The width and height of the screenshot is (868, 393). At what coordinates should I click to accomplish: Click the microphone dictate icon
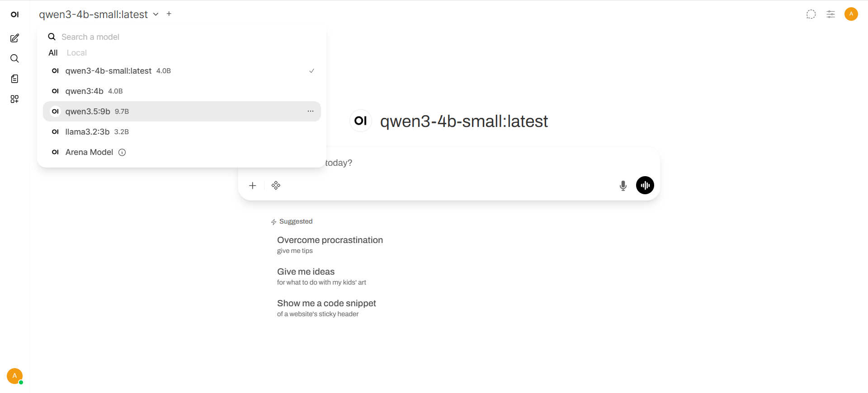[623, 185]
